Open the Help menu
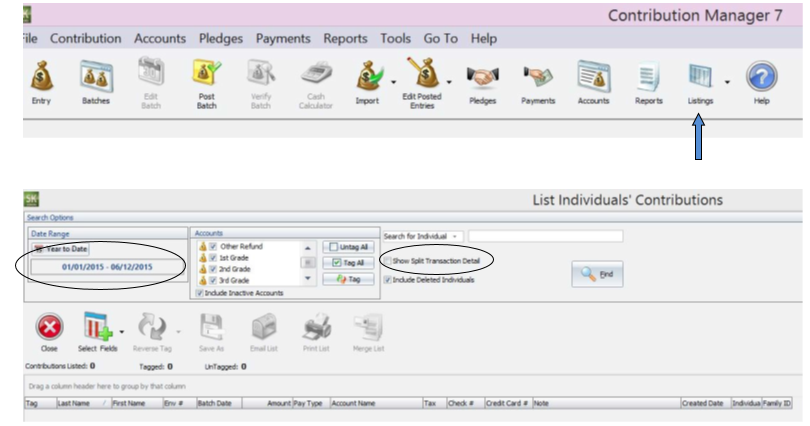The height and width of the screenshot is (426, 810). pos(484,39)
